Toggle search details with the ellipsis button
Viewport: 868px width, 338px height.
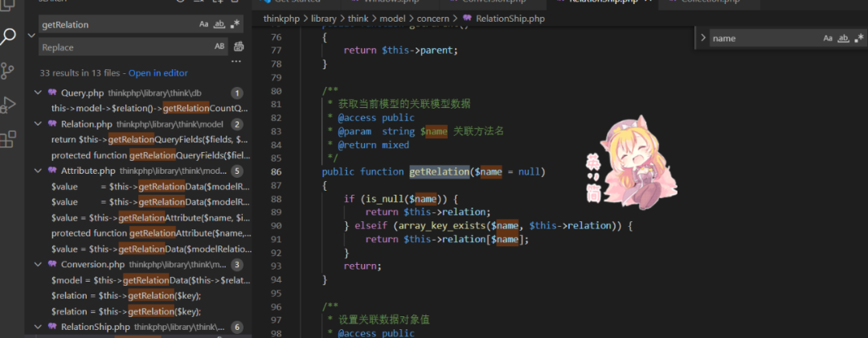(x=236, y=61)
